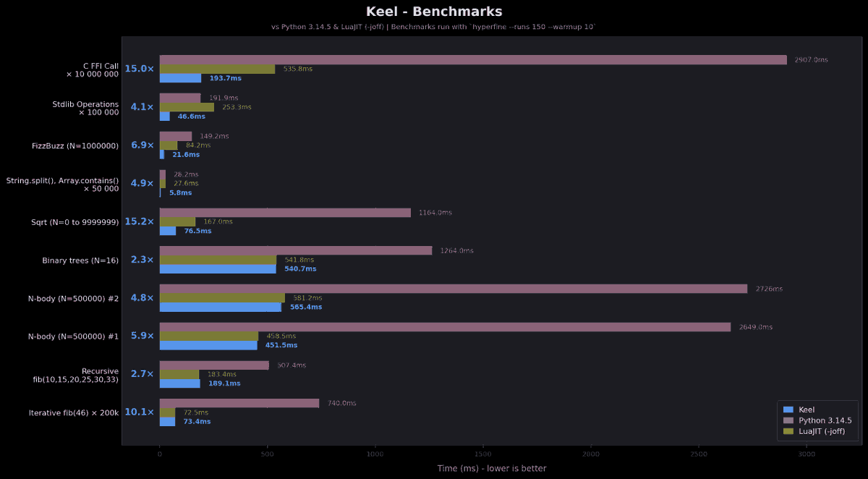Click the "10.1×" speedup figure
The image size is (868, 479).
click(x=139, y=412)
